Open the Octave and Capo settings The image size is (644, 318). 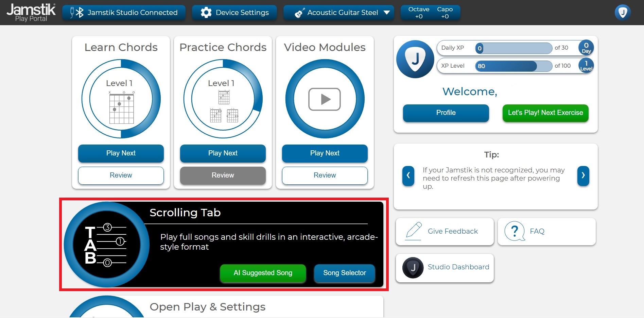pos(430,13)
